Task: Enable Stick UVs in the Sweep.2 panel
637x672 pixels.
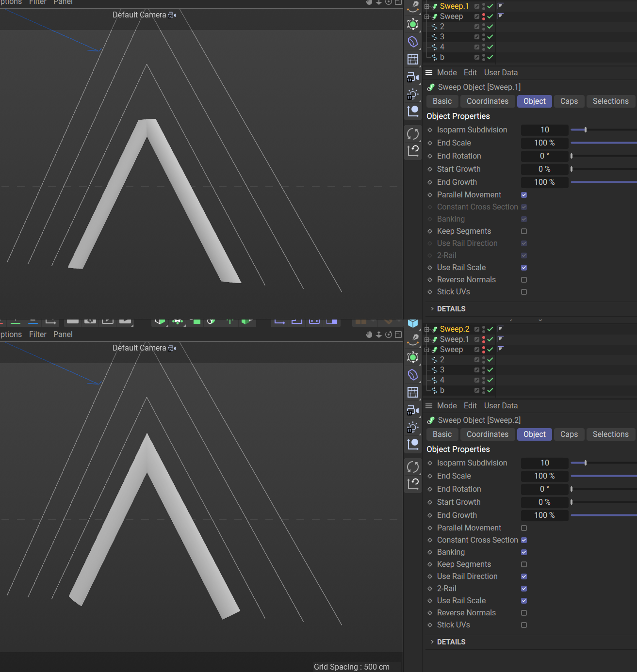Action: (524, 625)
